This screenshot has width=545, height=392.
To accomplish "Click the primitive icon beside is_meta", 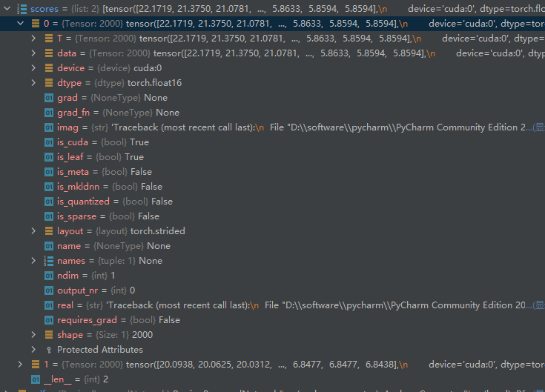I will click(49, 172).
